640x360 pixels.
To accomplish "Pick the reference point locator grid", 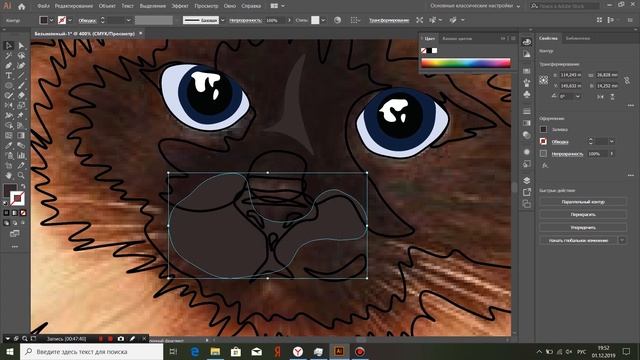I will pyautogui.click(x=543, y=80).
